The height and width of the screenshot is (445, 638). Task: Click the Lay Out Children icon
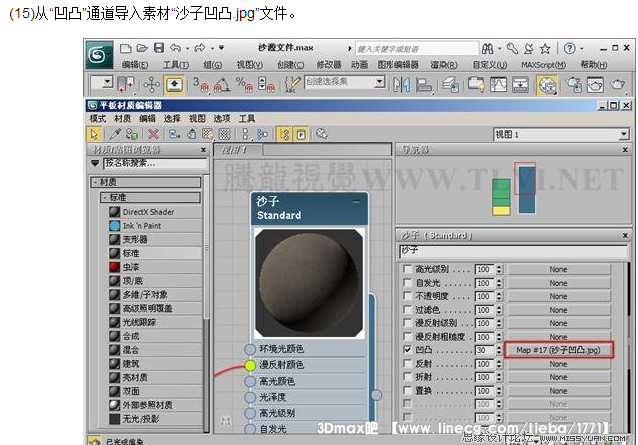coord(262,134)
